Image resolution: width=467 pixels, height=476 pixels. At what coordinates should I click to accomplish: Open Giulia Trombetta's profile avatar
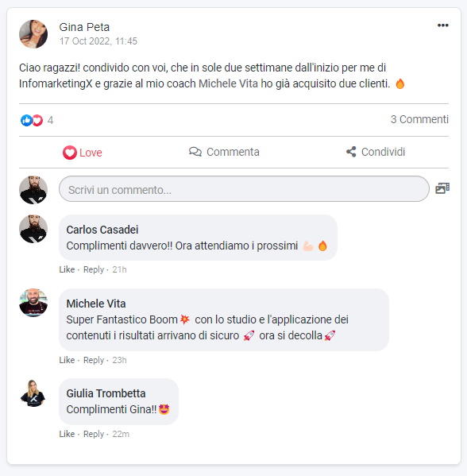click(33, 393)
